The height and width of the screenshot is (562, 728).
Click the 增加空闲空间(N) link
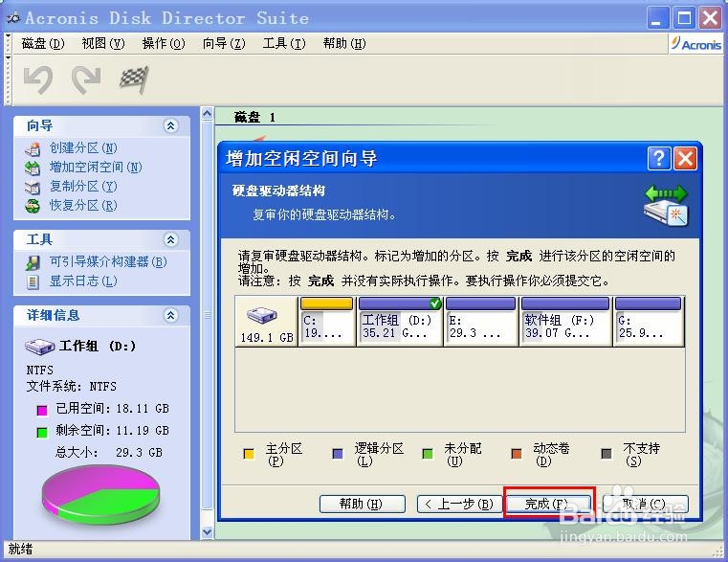(96, 168)
